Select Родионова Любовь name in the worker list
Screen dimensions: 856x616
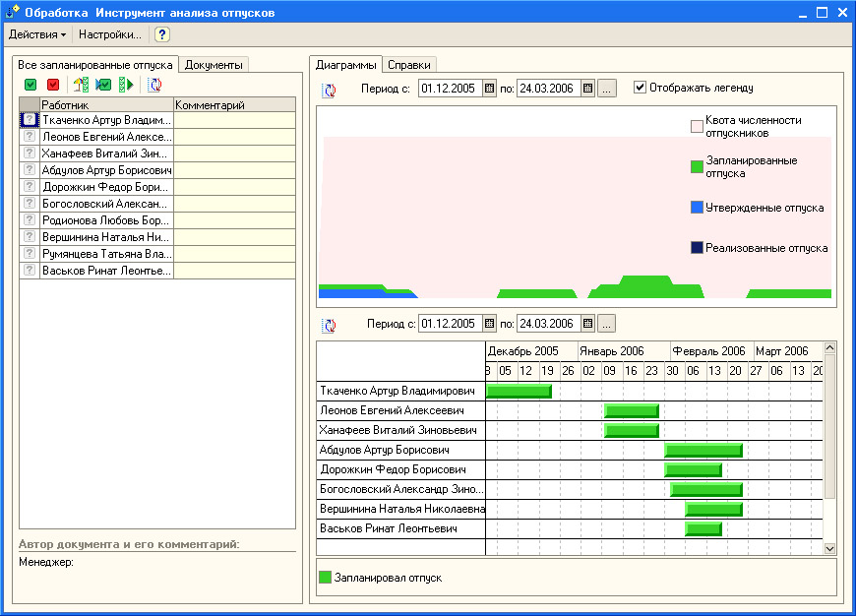point(106,220)
